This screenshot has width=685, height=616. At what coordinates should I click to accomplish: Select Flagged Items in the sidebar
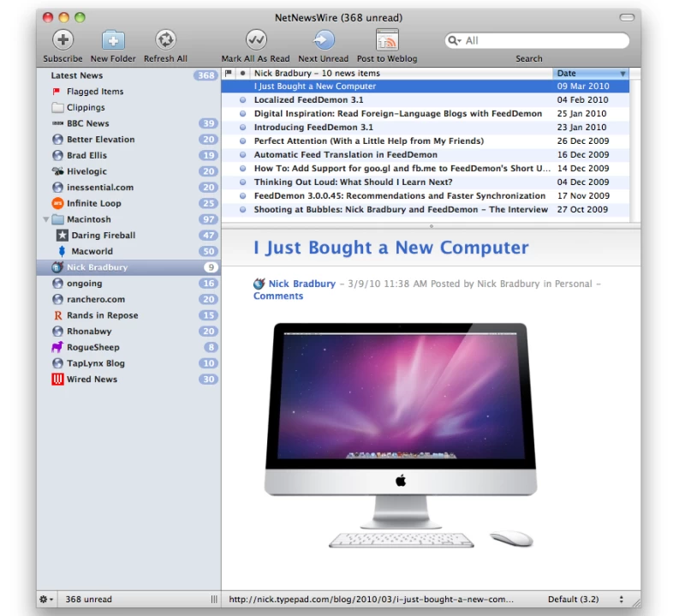pos(94,92)
